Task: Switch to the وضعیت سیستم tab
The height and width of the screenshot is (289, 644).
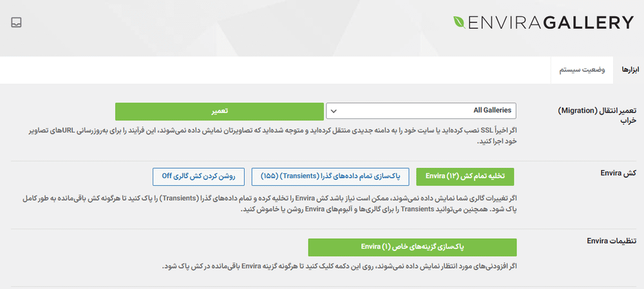Action: [582, 70]
